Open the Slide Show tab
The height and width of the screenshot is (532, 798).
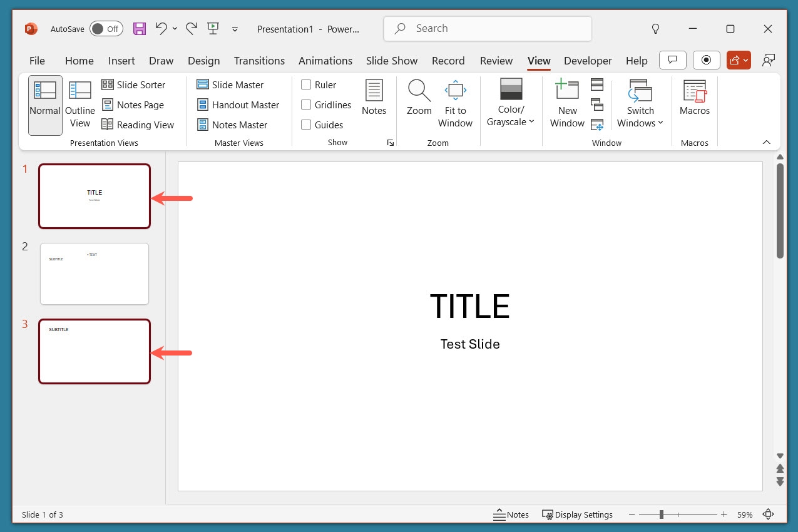pyautogui.click(x=392, y=61)
